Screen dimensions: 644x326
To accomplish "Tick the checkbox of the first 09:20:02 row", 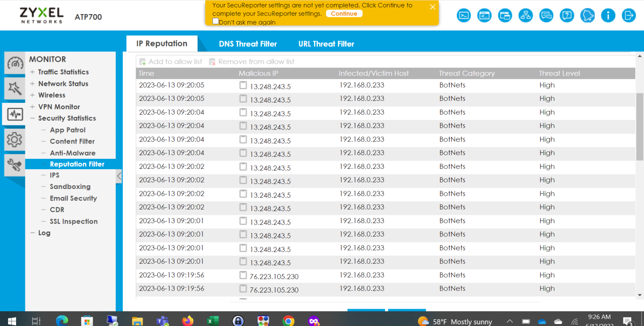I will coord(243,166).
